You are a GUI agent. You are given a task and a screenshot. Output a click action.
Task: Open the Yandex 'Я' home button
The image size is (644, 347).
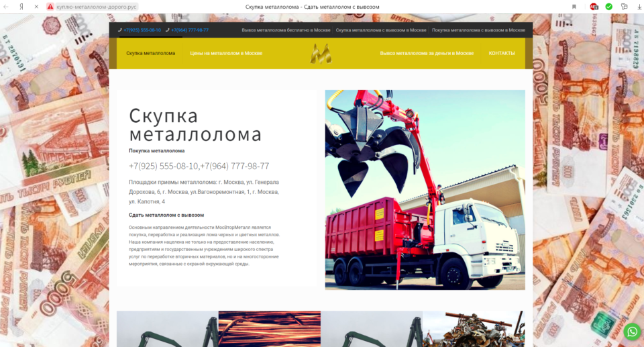coord(21,7)
